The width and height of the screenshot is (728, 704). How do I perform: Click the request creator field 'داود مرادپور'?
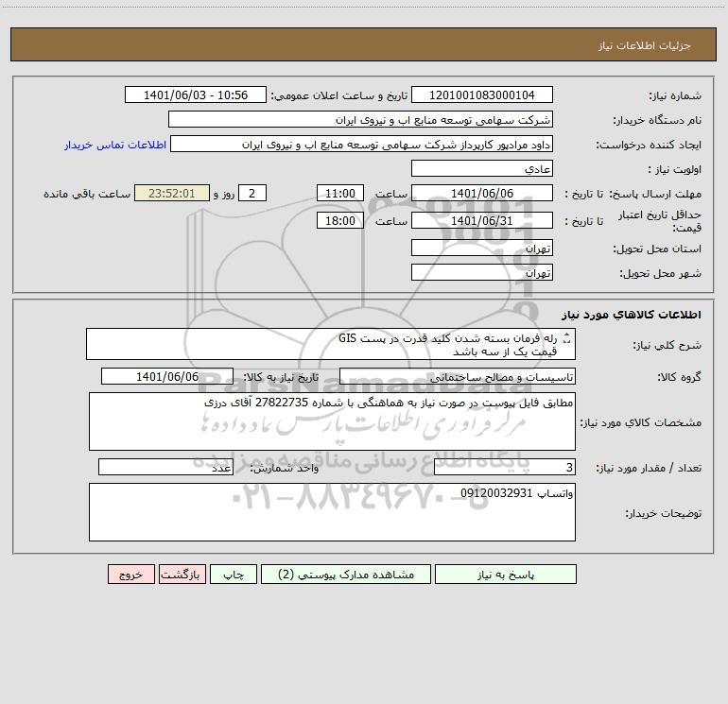(x=362, y=144)
